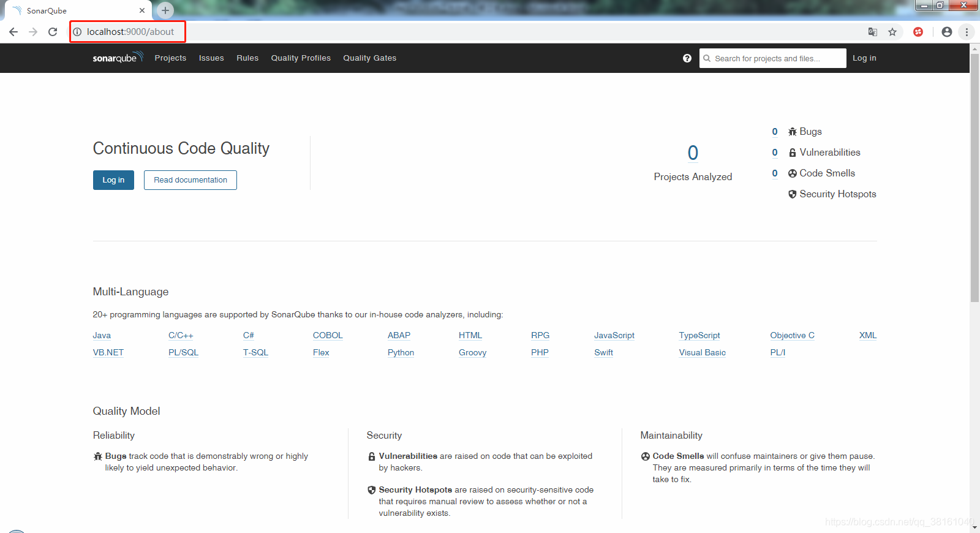Image resolution: width=980 pixels, height=533 pixels.
Task: Click the Vulnerabilities count 0 link
Action: (x=775, y=153)
